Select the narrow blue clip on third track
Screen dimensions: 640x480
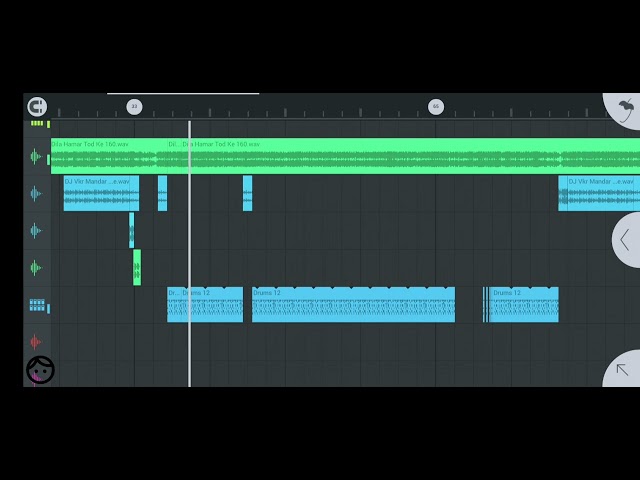(131, 230)
